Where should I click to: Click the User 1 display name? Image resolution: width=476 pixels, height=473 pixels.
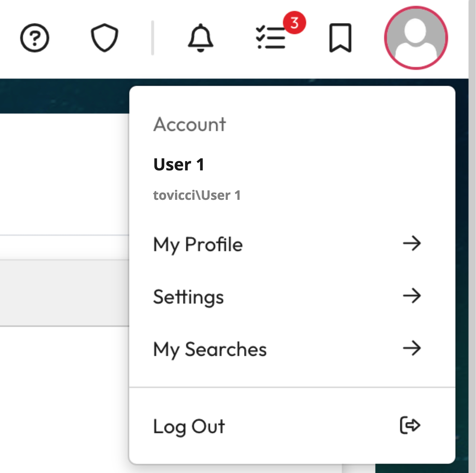click(179, 164)
